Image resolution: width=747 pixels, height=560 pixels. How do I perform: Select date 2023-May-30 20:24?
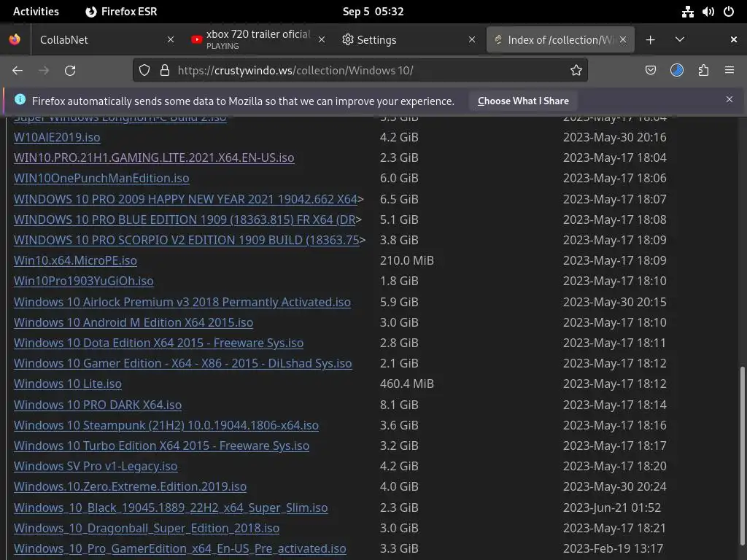coord(615,486)
